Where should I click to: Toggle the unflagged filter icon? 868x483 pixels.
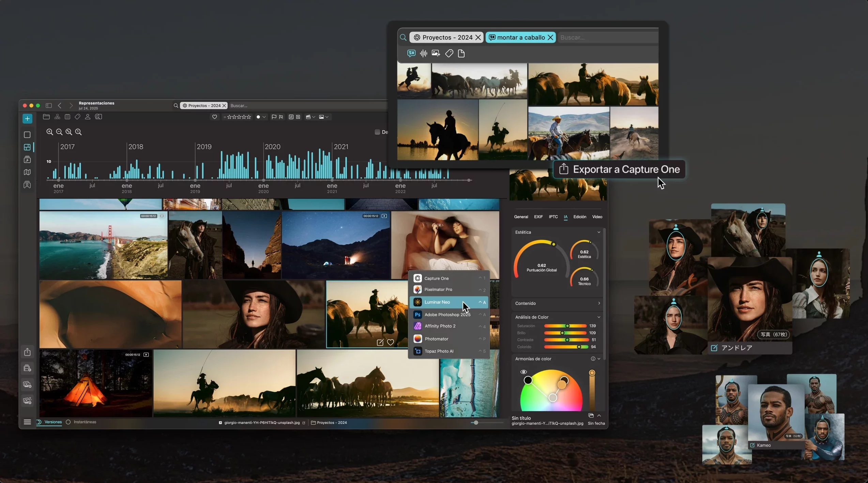(281, 117)
